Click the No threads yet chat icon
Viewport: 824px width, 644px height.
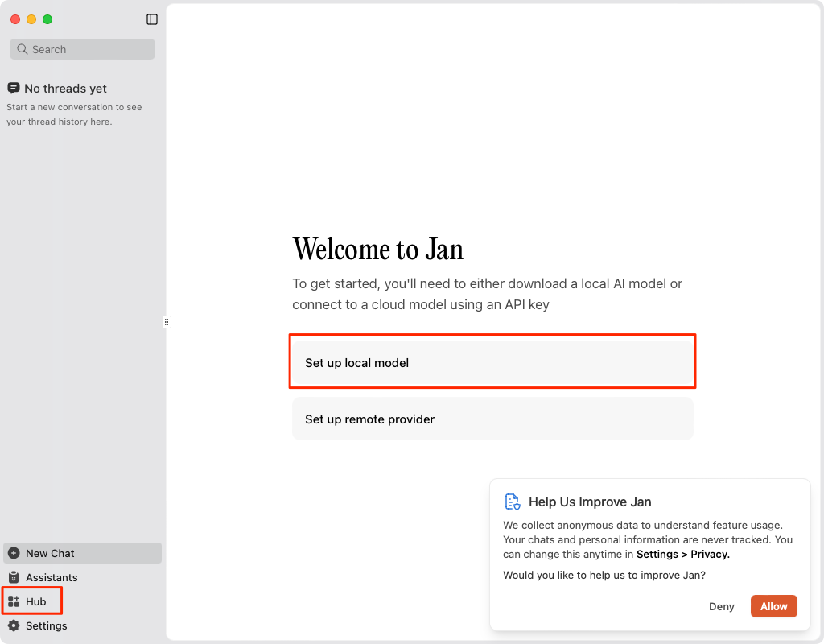click(14, 88)
